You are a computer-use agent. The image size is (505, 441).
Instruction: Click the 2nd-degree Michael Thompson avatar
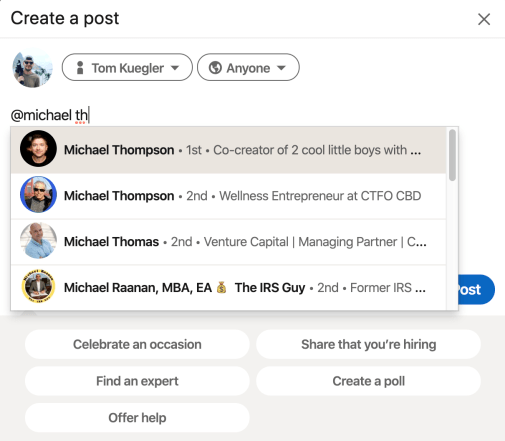click(38, 195)
